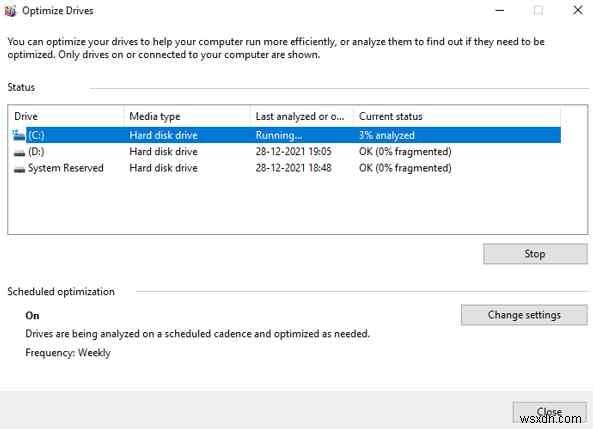Click the window close X icon

pos(578,11)
